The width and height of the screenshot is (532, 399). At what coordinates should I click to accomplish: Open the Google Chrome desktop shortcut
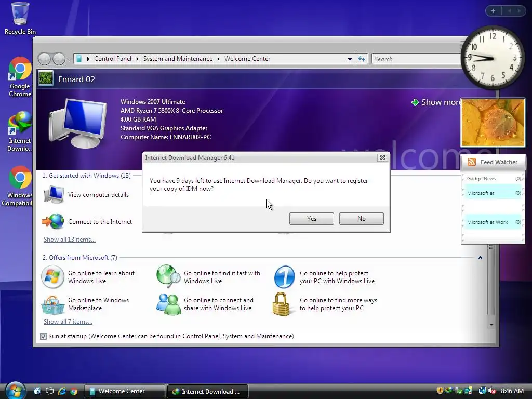coord(20,77)
